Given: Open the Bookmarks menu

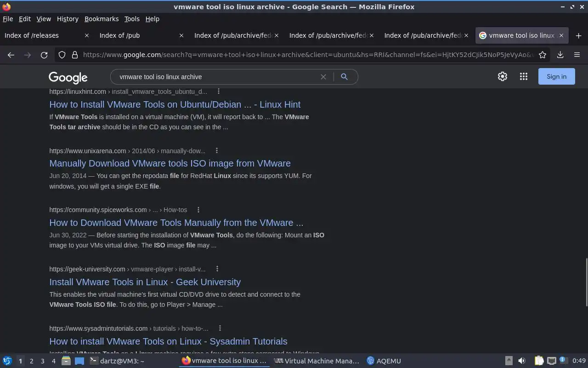Looking at the screenshot, I should [102, 19].
